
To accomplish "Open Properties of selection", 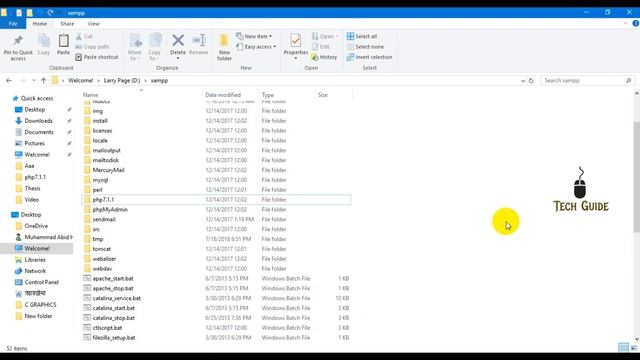I will pos(296,45).
